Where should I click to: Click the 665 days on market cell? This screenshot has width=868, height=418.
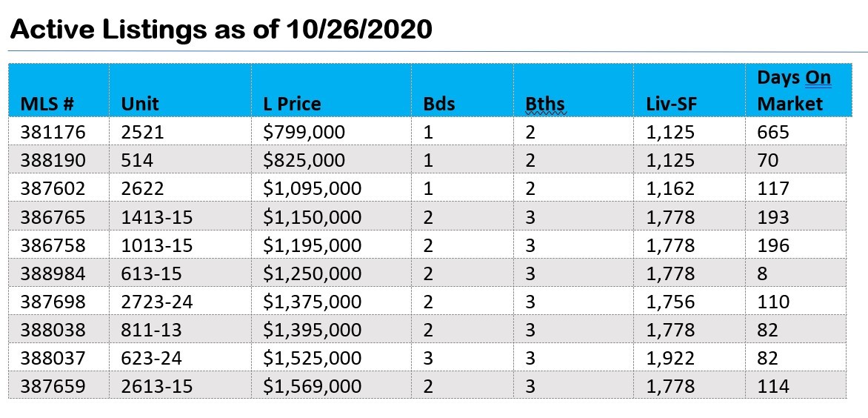click(x=773, y=133)
